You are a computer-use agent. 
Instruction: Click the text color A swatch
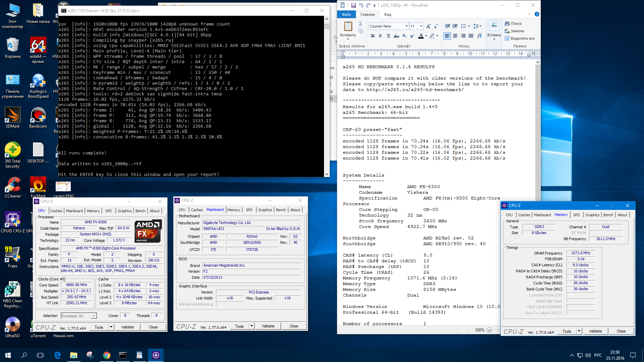[421, 36]
